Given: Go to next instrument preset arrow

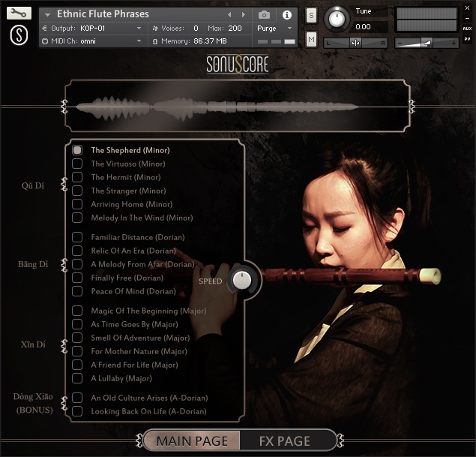Looking at the screenshot, I should 244,14.
